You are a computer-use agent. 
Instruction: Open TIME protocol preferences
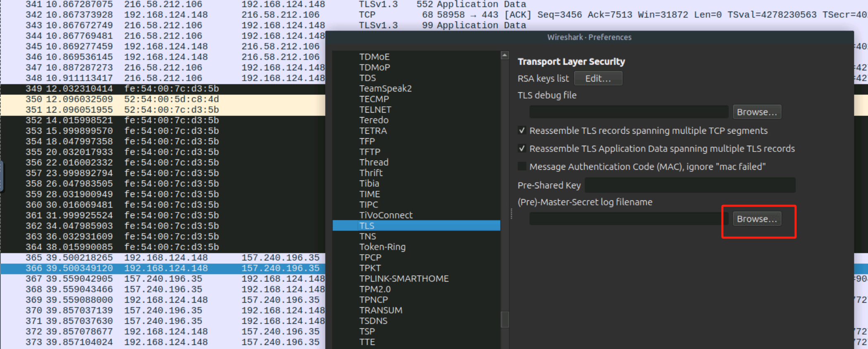pyautogui.click(x=416, y=194)
